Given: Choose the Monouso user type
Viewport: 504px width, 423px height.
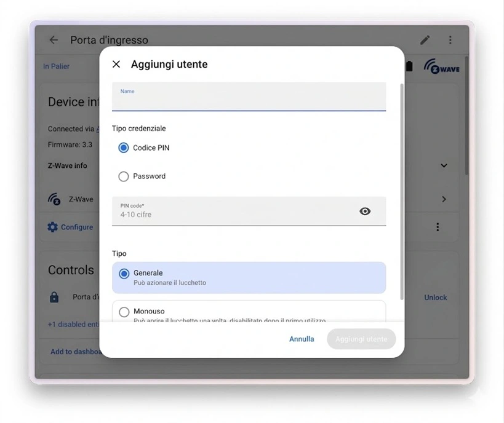Looking at the screenshot, I should [249, 312].
